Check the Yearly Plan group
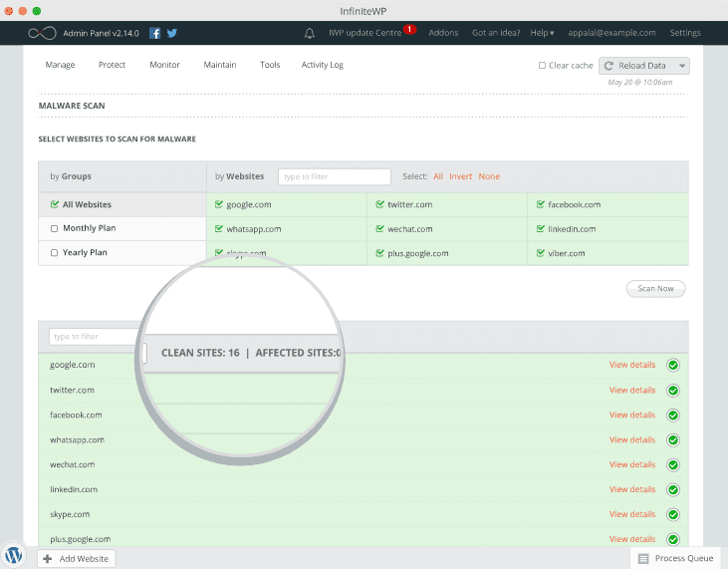The height and width of the screenshot is (569, 728). pyautogui.click(x=55, y=253)
